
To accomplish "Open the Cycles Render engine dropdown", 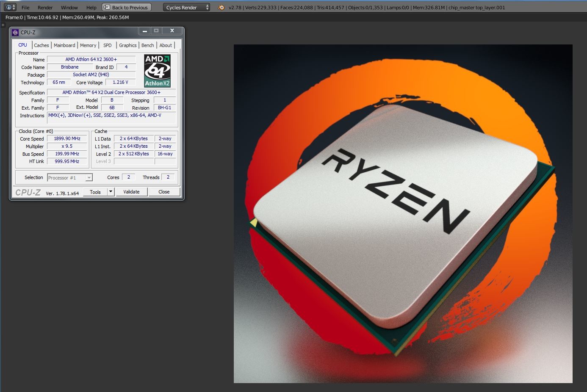I will [x=187, y=7].
